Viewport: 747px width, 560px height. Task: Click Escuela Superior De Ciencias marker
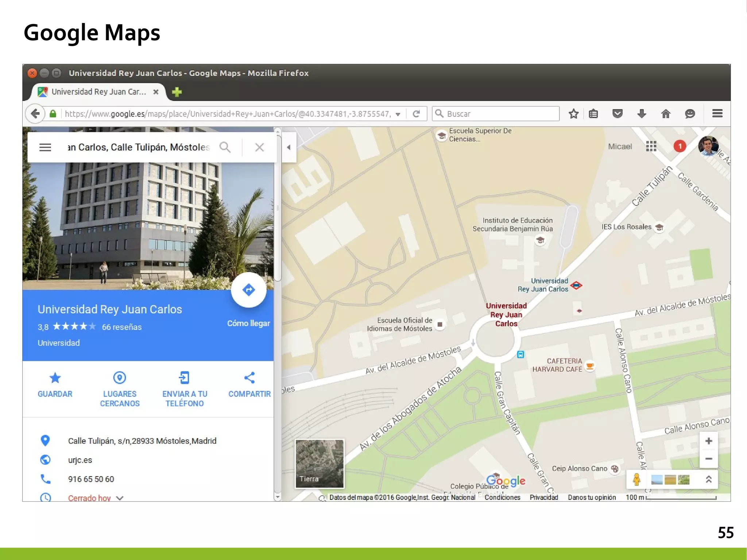442,136
